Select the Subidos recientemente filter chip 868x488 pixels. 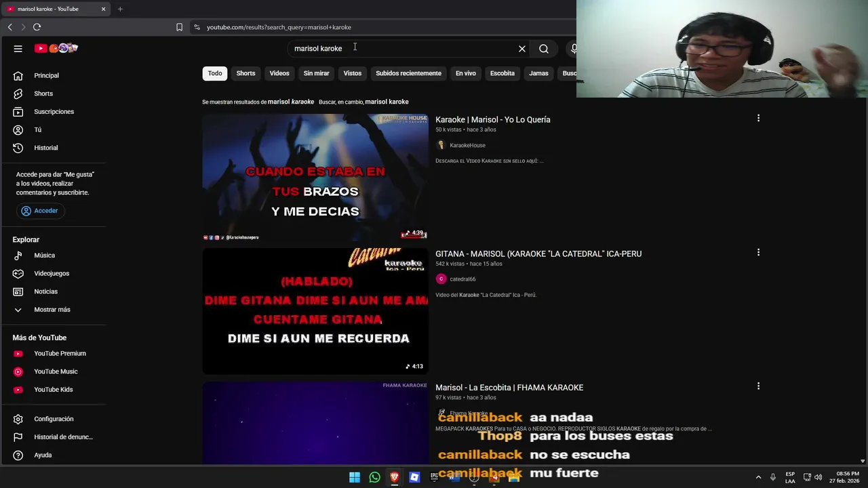click(408, 73)
